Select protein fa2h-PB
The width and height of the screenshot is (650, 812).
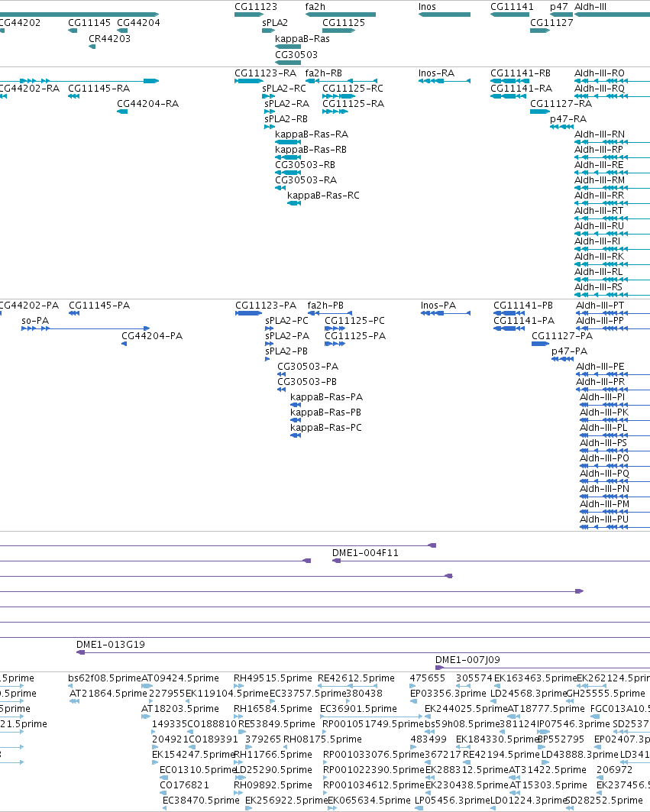point(325,306)
